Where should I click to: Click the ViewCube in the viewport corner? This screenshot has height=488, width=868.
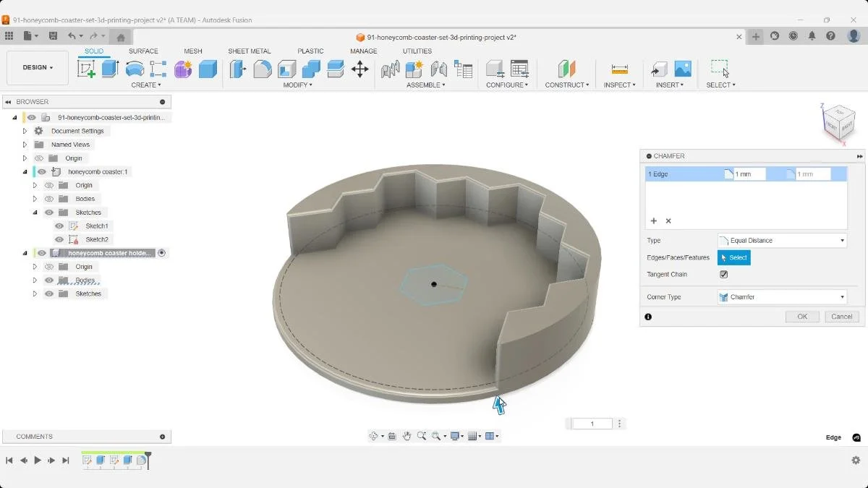tap(838, 123)
